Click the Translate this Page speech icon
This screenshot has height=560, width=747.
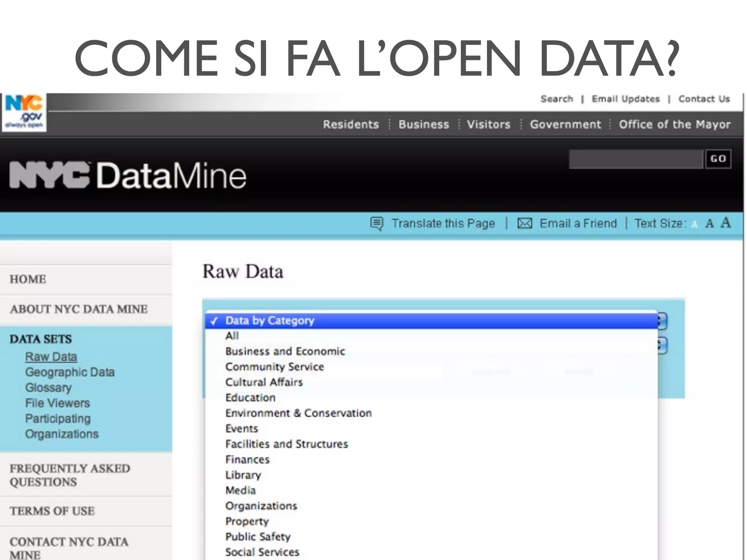[377, 223]
